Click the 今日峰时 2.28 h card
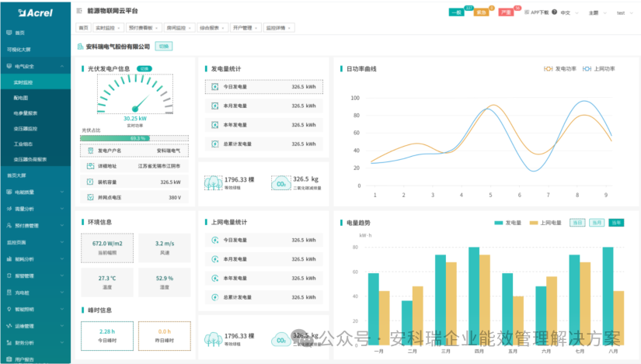Image resolution: width=641 pixels, height=364 pixels. click(x=107, y=336)
